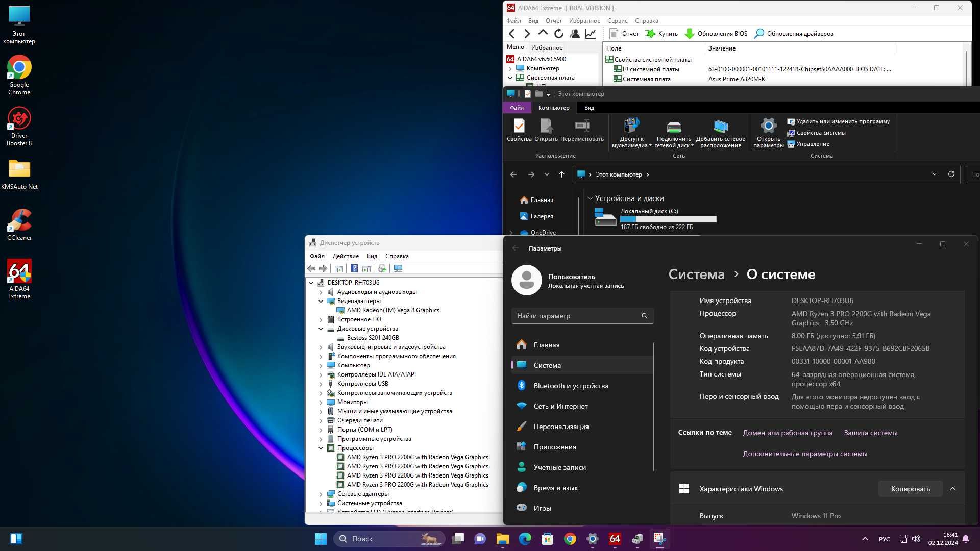Switch to Вид tab in Explorer ribbon

[589, 108]
